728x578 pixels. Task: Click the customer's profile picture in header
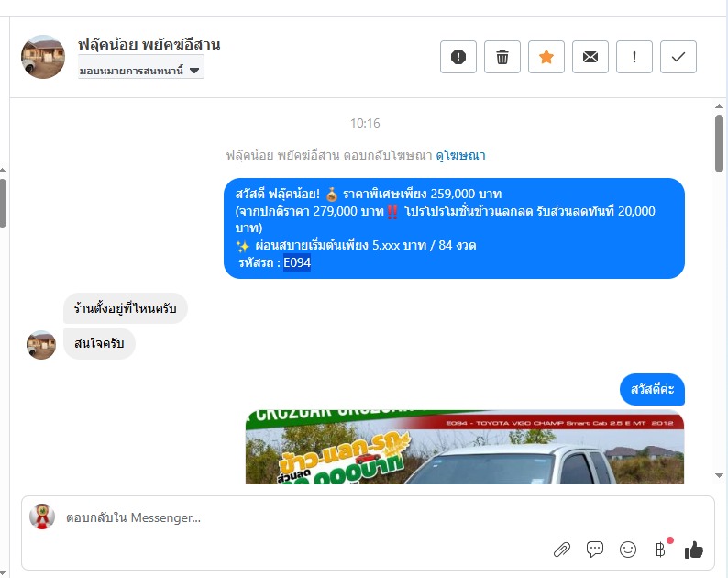tap(43, 57)
